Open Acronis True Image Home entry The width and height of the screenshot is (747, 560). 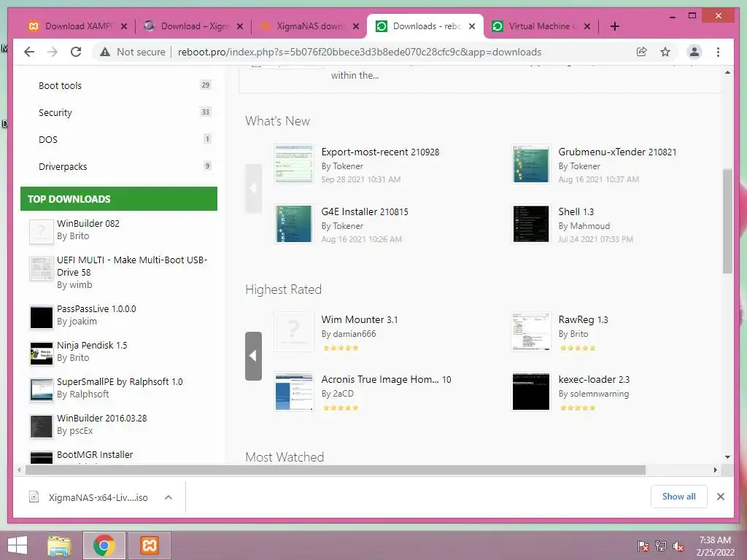pos(386,379)
